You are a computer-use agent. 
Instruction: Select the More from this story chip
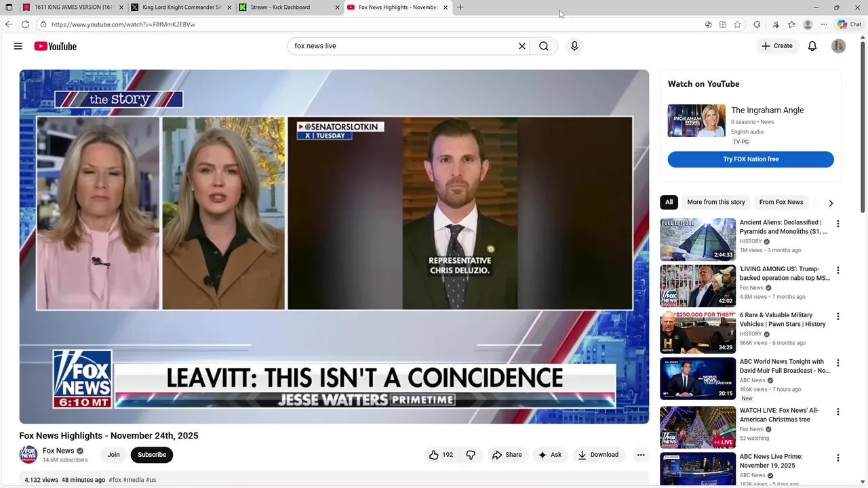click(716, 202)
